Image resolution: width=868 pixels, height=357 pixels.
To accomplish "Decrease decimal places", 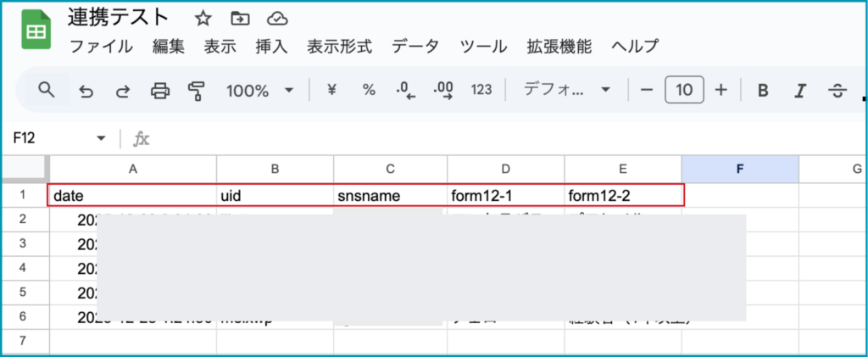I will 406,90.
